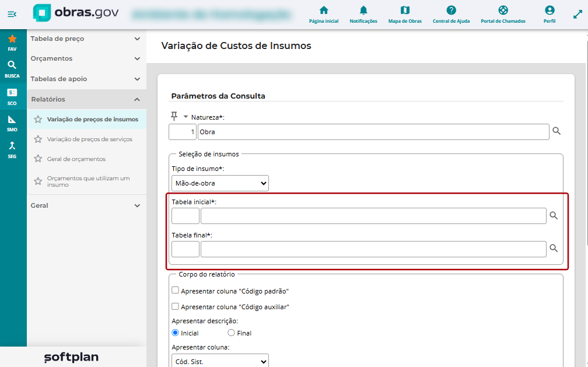588x367 pixels.
Task: Click the softplan logo at bottom
Action: pyautogui.click(x=71, y=357)
